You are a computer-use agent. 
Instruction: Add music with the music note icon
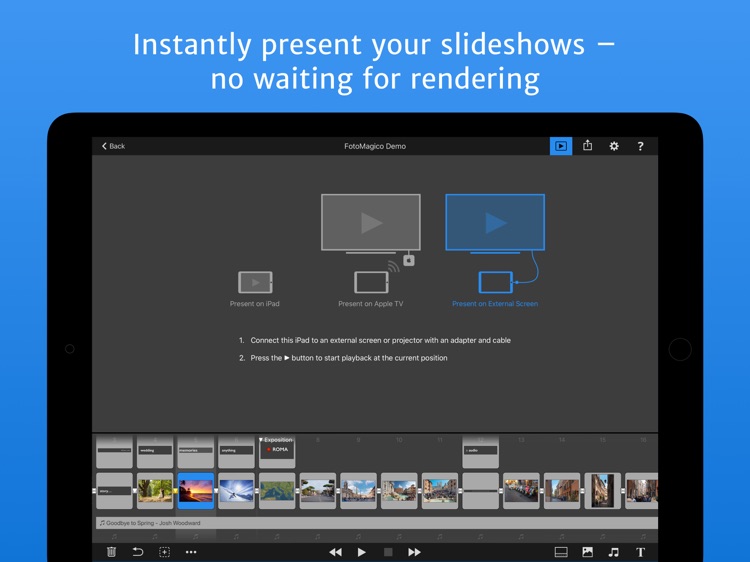pyautogui.click(x=613, y=552)
